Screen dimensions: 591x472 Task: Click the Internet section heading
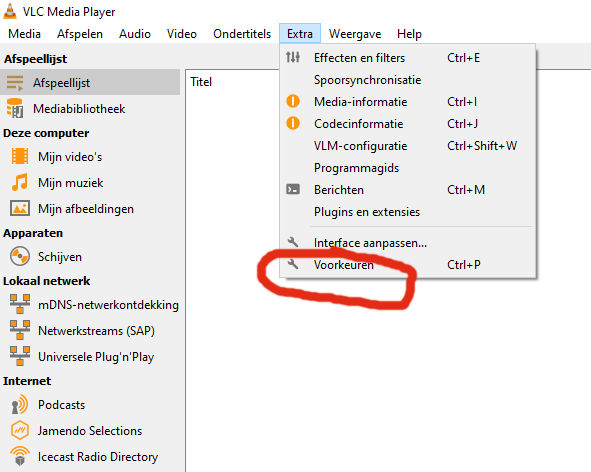(27, 381)
